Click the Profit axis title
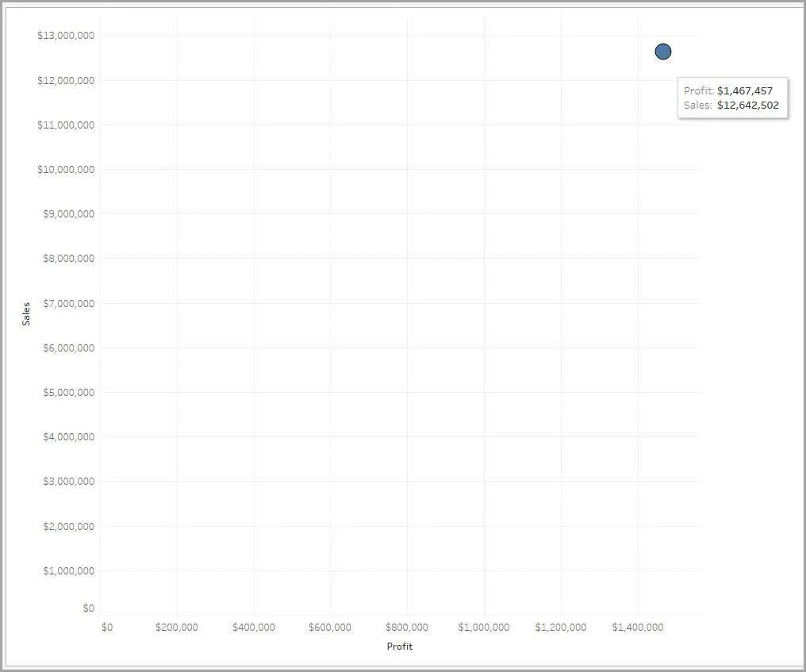The width and height of the screenshot is (806, 672). point(399,647)
